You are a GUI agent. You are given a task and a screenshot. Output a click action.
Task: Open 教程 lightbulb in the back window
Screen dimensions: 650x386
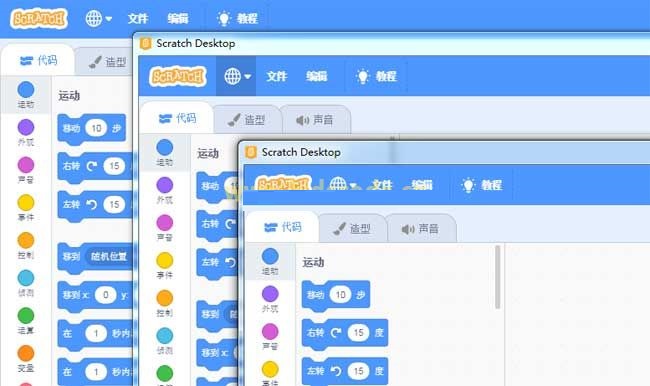(x=237, y=18)
